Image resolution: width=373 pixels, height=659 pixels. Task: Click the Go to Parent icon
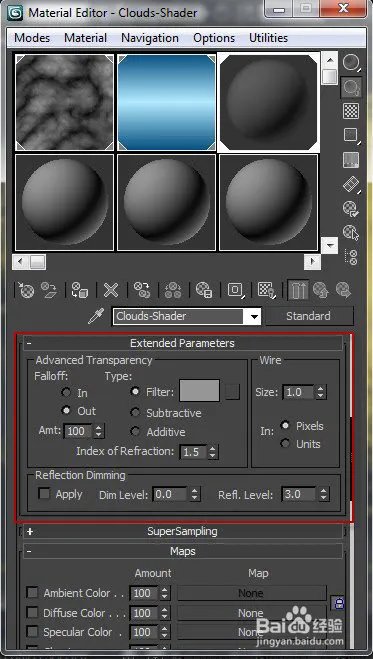click(x=320, y=290)
